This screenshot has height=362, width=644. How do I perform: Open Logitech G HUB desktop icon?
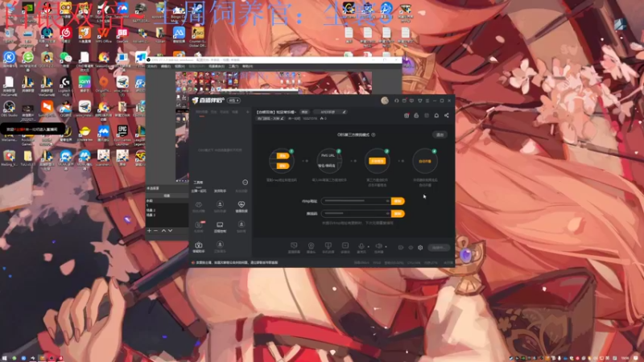(65, 84)
